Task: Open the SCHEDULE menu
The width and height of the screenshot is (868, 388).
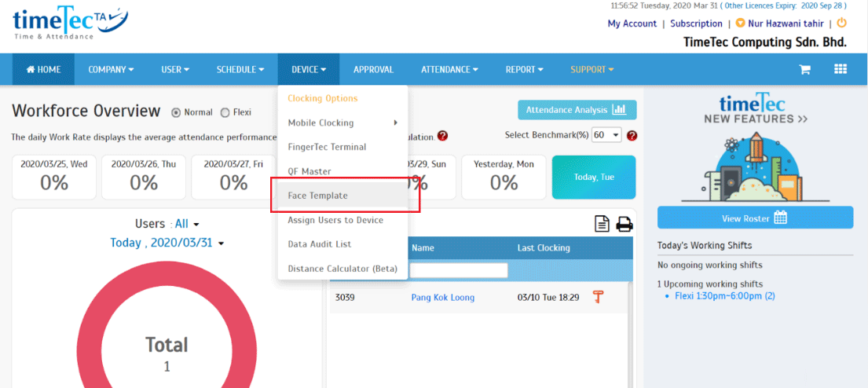Action: coord(240,70)
